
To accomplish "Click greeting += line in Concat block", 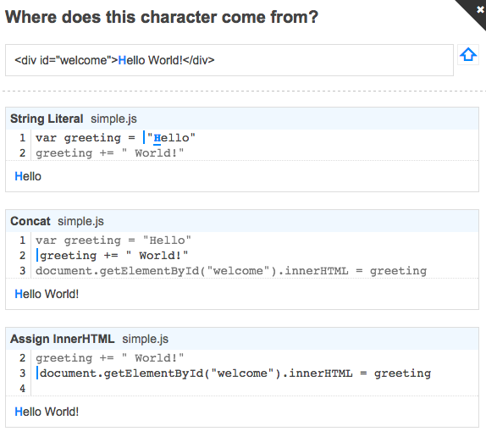I will click(x=113, y=256).
